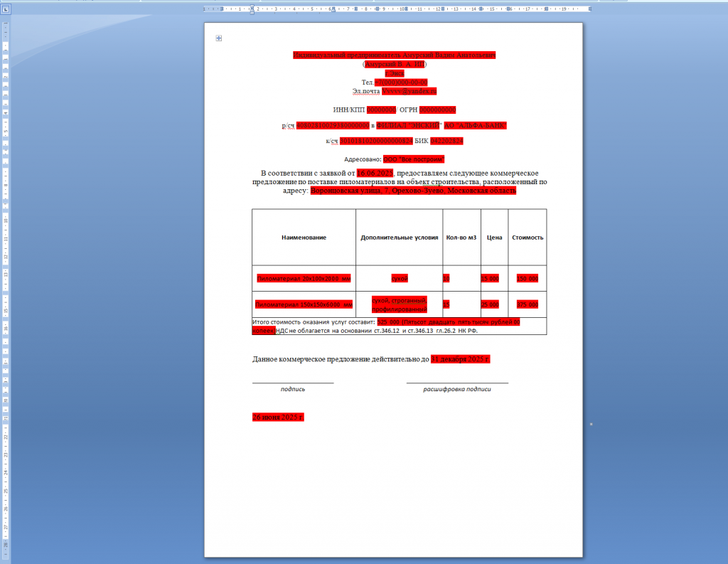This screenshot has width=728, height=564.
Task: Click the document date '26 июня 2025 г.'
Action: (x=278, y=417)
